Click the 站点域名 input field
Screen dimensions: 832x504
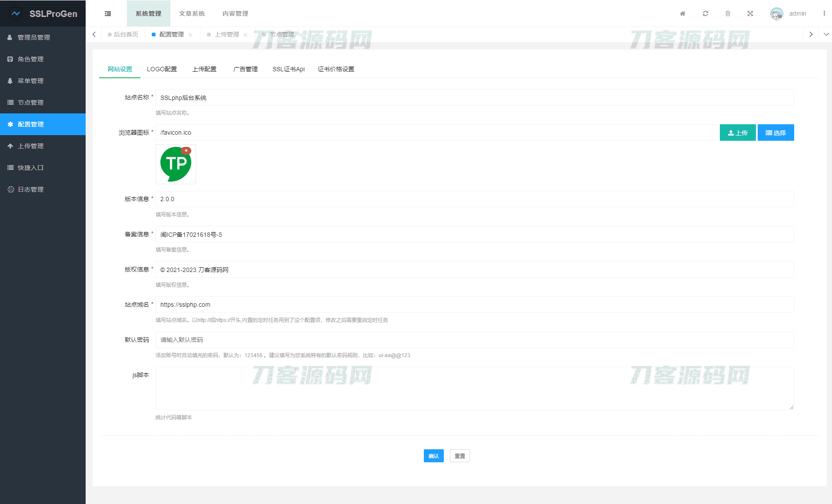[475, 305]
